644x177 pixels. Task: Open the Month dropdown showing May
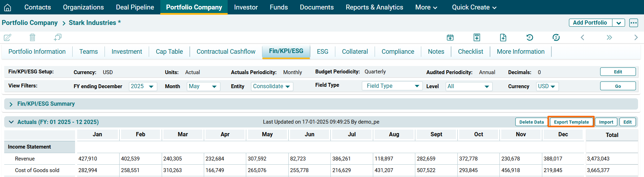(x=203, y=86)
